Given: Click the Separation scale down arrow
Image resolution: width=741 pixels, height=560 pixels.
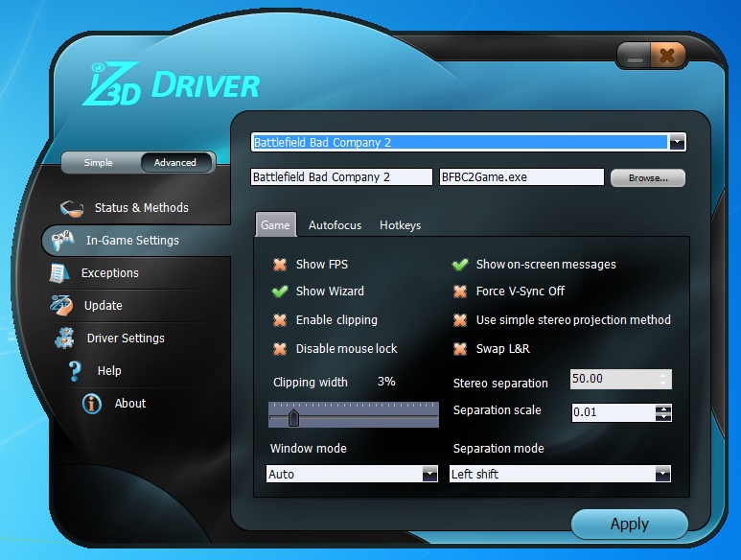Looking at the screenshot, I should [x=663, y=417].
